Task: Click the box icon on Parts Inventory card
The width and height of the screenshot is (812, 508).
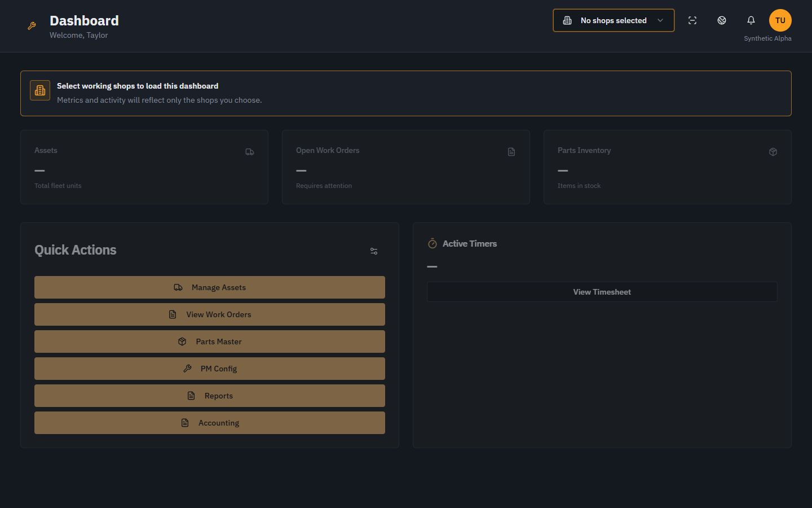Action: coord(773,152)
